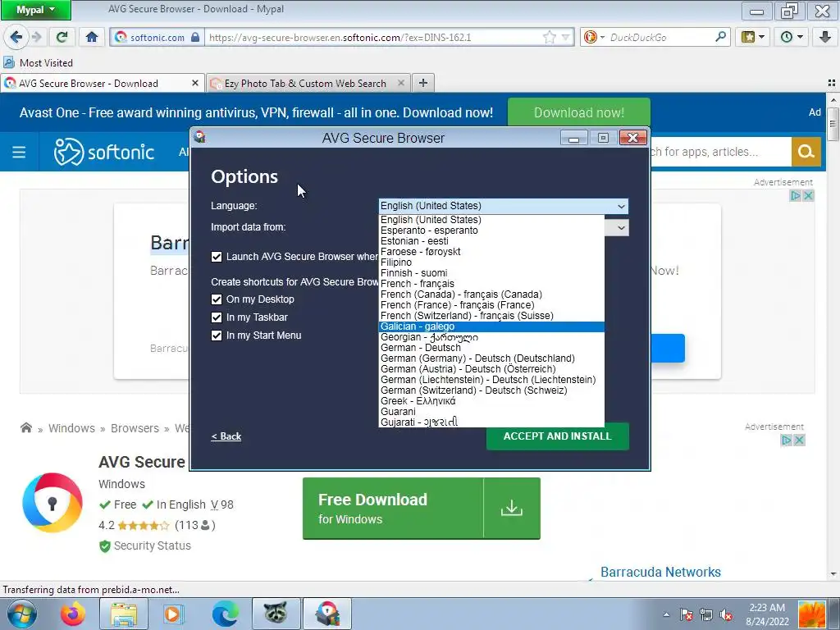The image size is (840, 630).
Task: Close the Ezy Photo Tab tab
Action: click(400, 83)
